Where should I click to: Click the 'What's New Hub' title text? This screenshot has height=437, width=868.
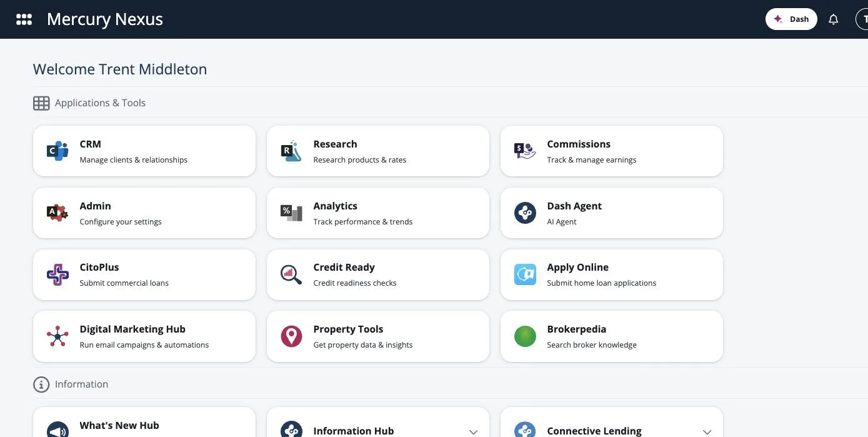pyautogui.click(x=119, y=425)
